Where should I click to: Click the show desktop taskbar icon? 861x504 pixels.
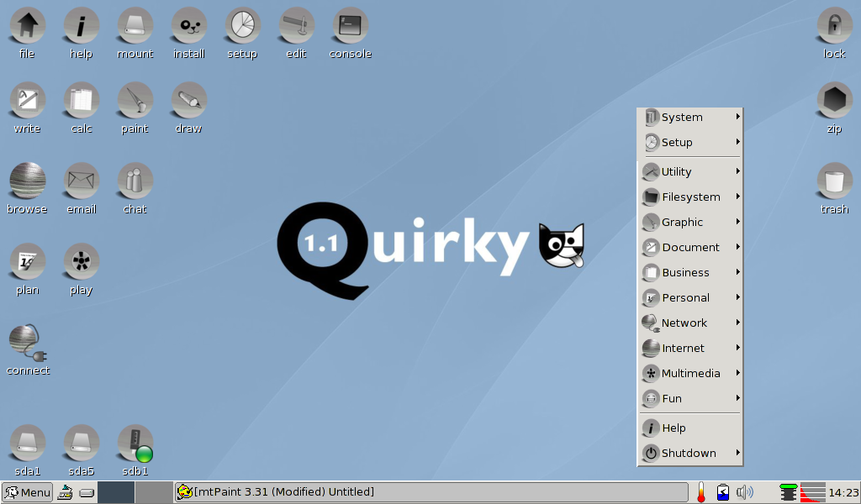(65, 492)
